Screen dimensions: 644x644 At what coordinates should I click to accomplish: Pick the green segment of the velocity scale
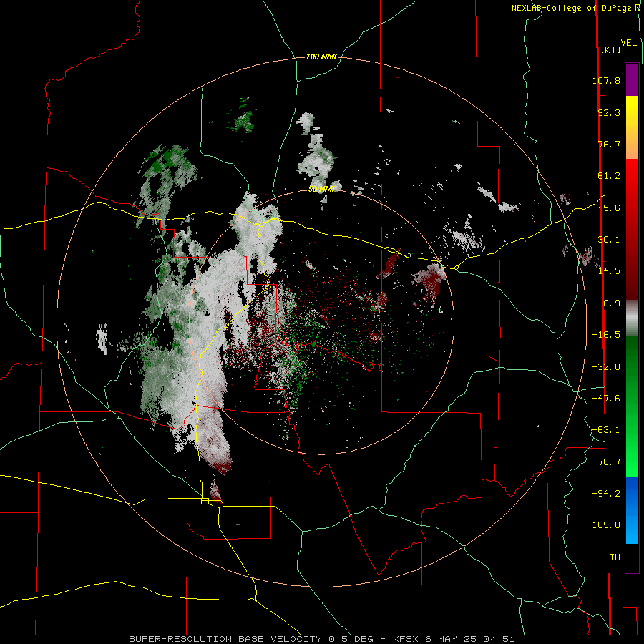(632, 406)
